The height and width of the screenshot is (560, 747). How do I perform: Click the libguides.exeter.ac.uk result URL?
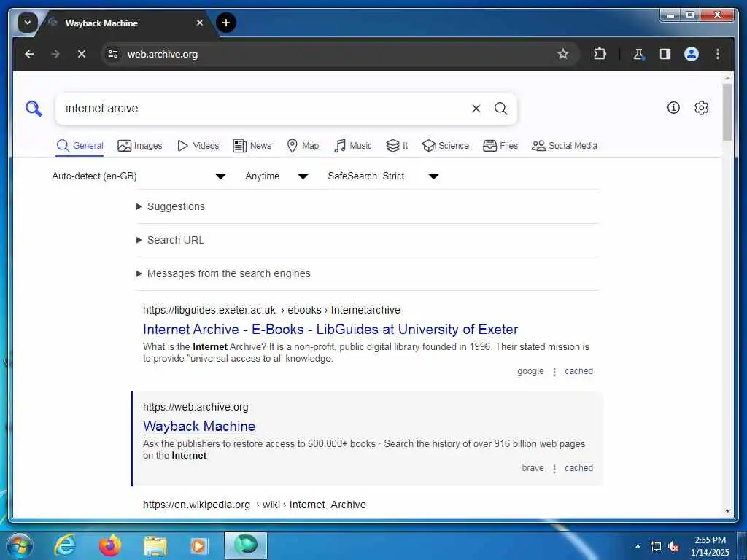(271, 310)
